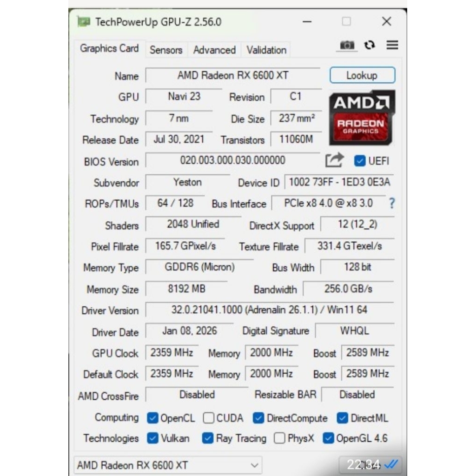476x476 pixels.
Task: Click the Name field AMD Radeon RX 6600 XT
Action: tap(232, 75)
